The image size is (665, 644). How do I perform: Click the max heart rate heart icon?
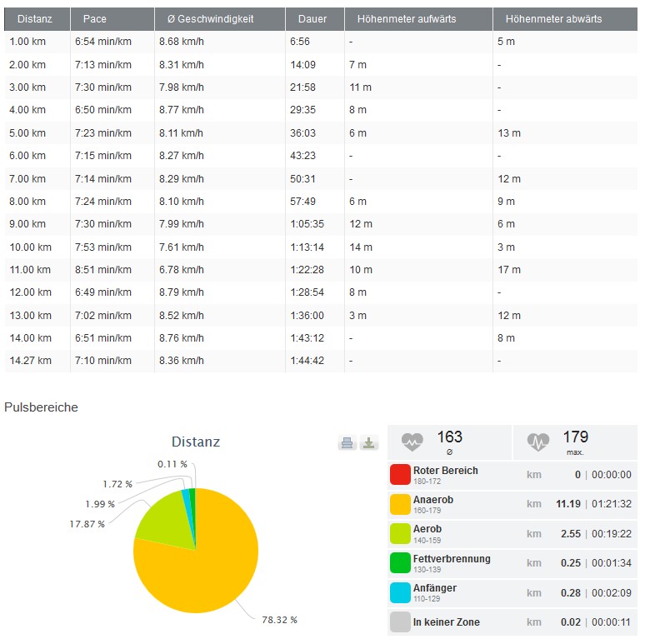pos(538,442)
